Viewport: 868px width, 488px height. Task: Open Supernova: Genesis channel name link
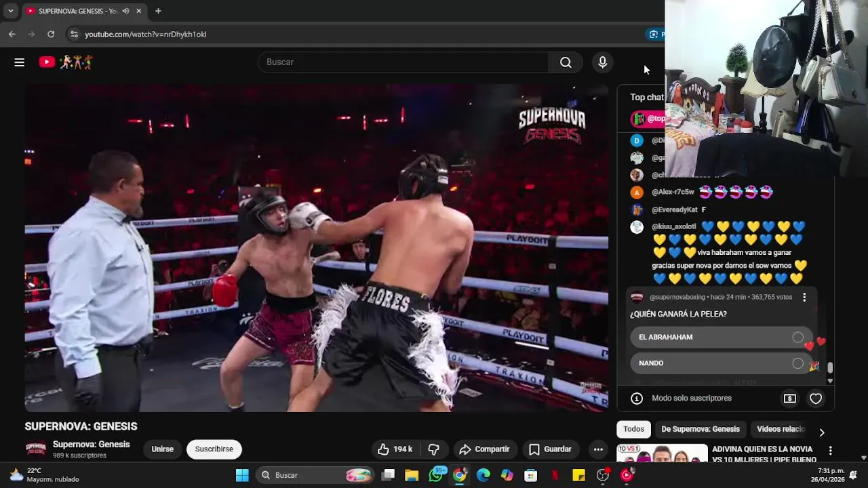point(92,445)
